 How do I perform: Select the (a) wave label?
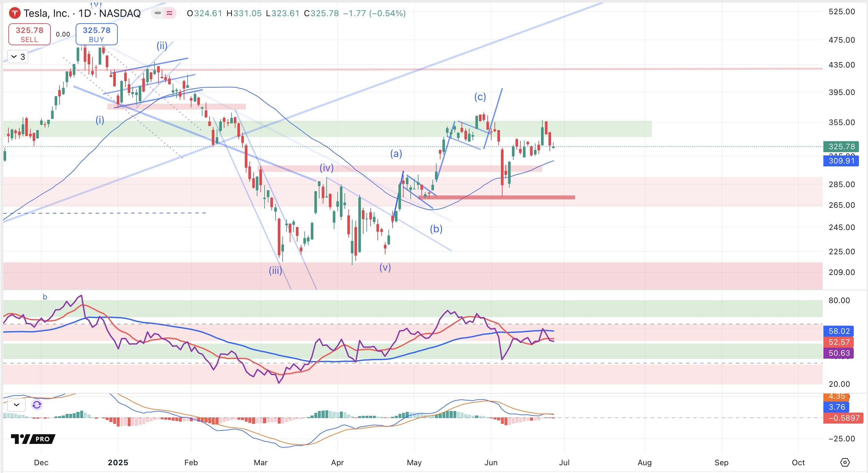396,154
